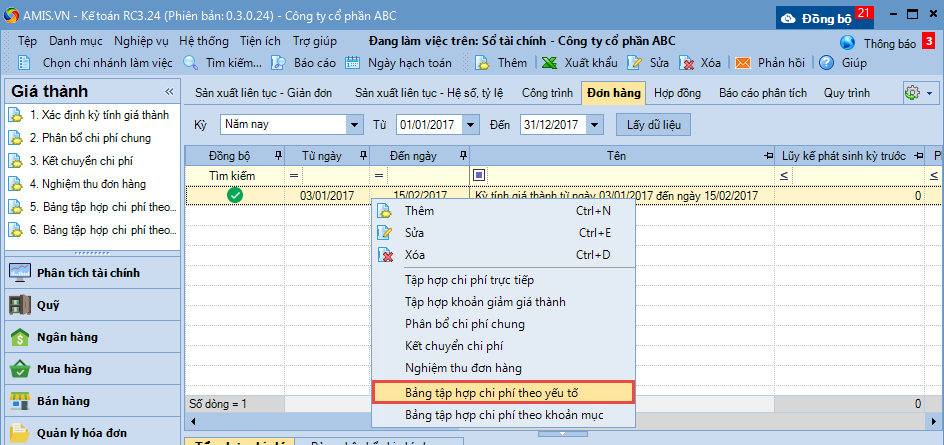This screenshot has height=445, width=944.
Task: Toggle pin on Từ ngày column header
Action: pyautogui.click(x=359, y=156)
